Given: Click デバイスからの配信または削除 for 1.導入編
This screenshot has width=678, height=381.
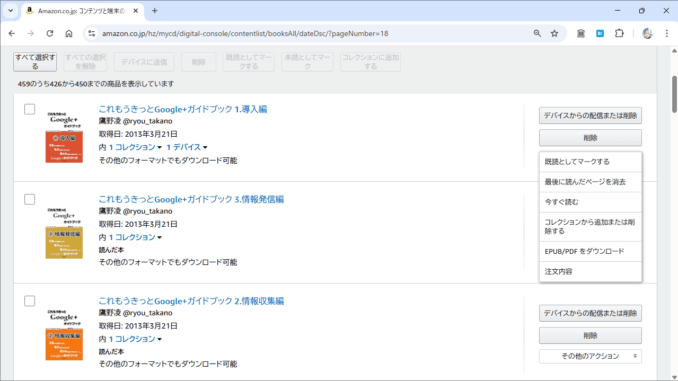Looking at the screenshot, I should pyautogui.click(x=590, y=115).
